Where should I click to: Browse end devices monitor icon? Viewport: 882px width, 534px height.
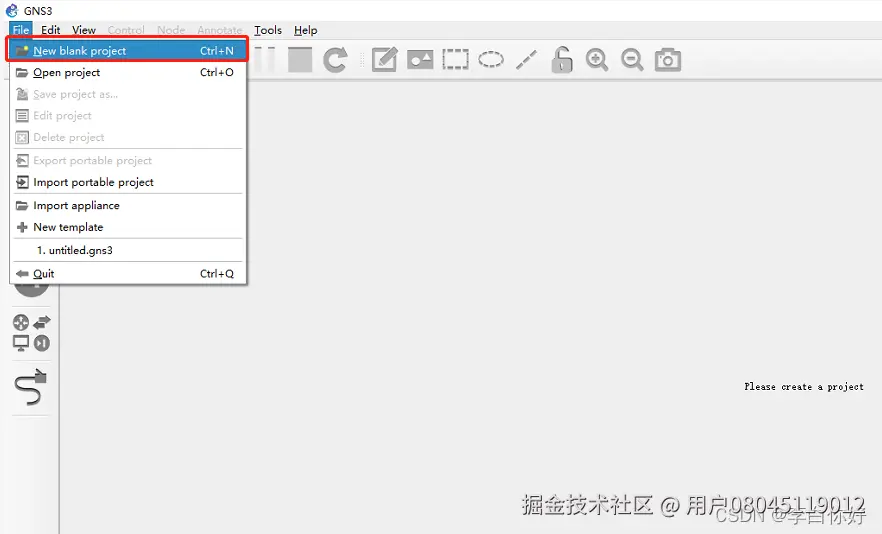[21, 343]
